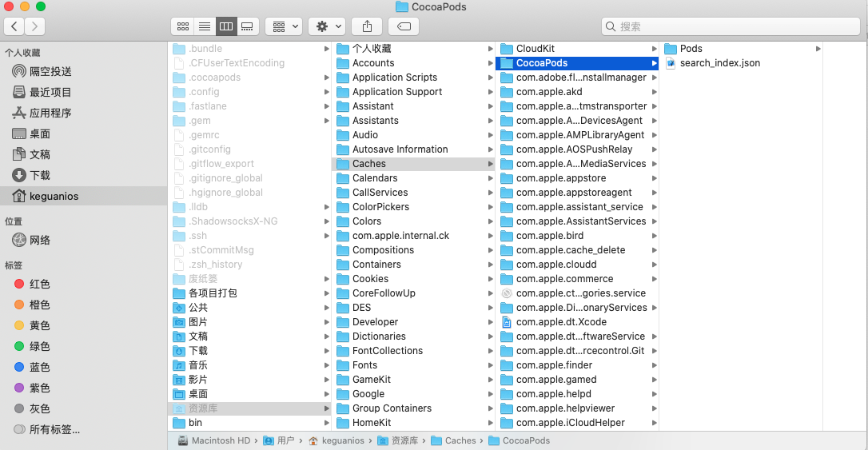Expand the Group Containers arrow
This screenshot has height=450, width=868.
click(x=490, y=408)
